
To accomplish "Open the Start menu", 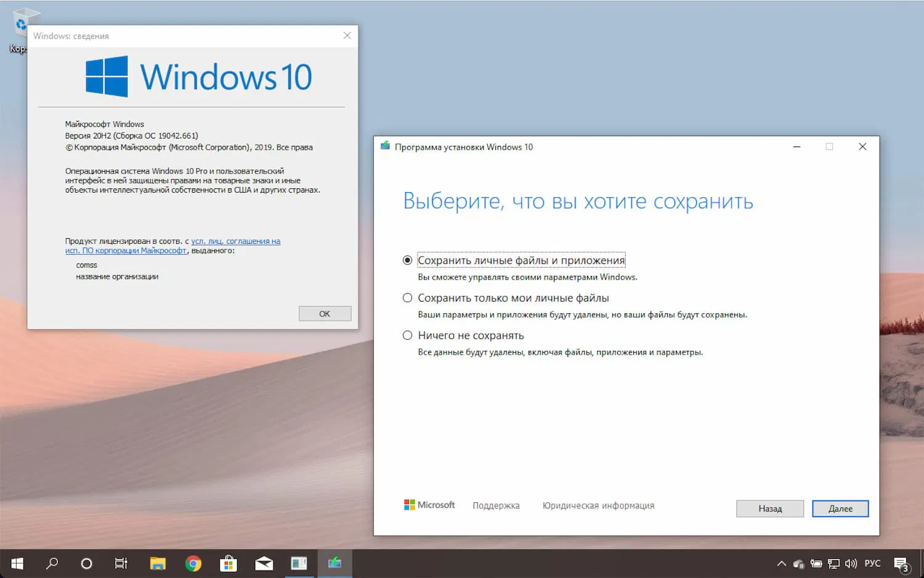I will click(16, 563).
